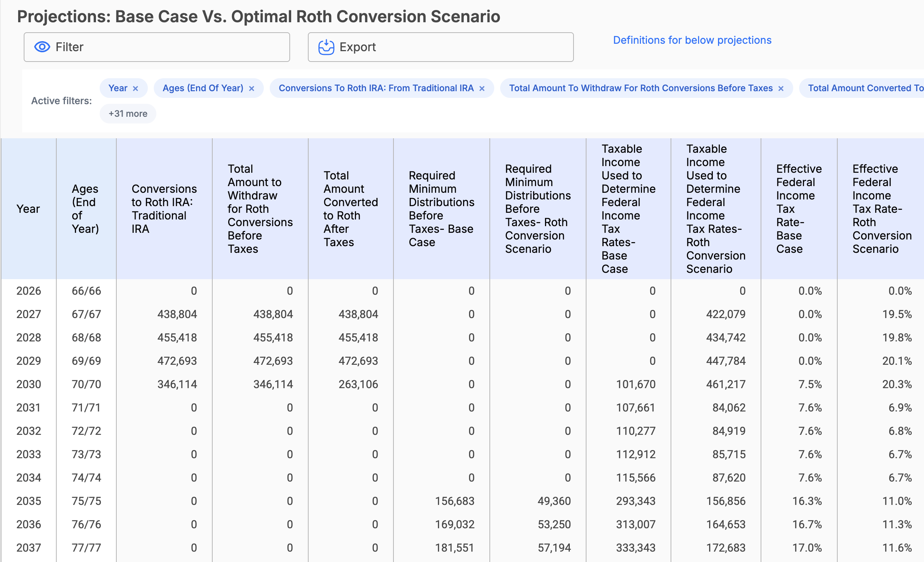Viewport: 924px width, 562px height.
Task: Select the 2026 year cell
Action: (29, 291)
